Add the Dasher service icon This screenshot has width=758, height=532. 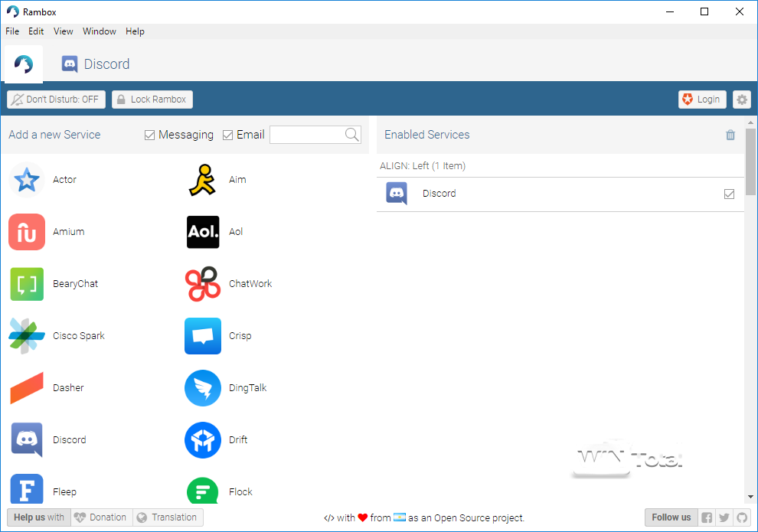pos(27,388)
